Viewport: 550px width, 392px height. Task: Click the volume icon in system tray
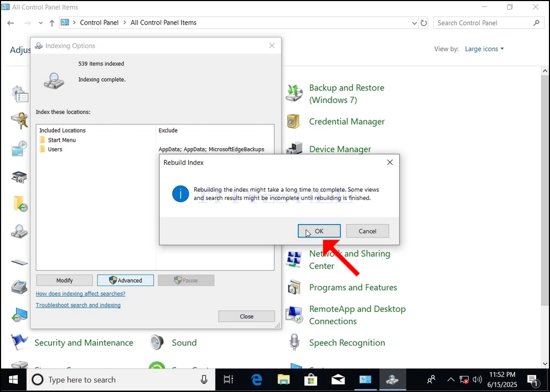(x=477, y=380)
